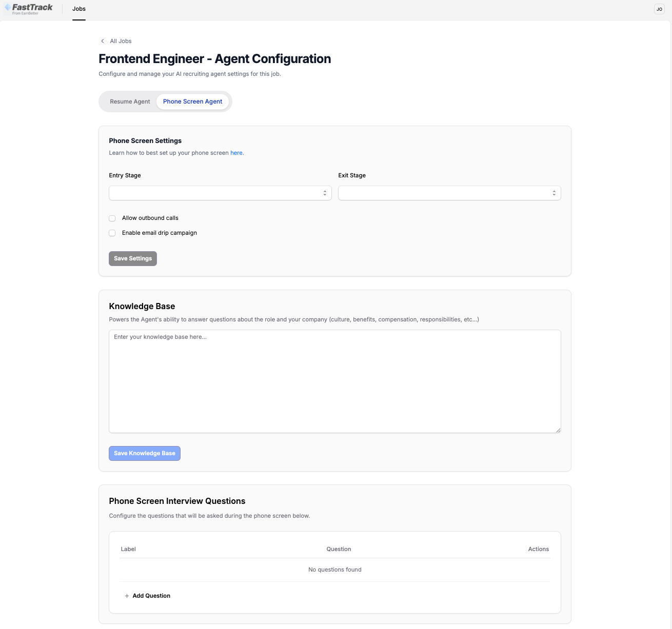The image size is (672, 629).
Task: Grab the knowledge base textarea resize handle
Action: (x=558, y=430)
